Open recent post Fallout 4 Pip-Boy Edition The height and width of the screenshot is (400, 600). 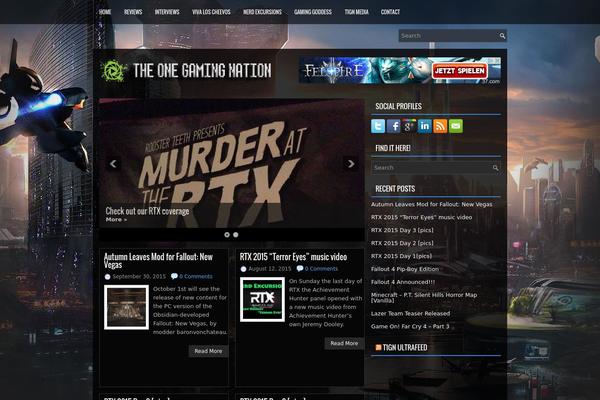point(405,269)
